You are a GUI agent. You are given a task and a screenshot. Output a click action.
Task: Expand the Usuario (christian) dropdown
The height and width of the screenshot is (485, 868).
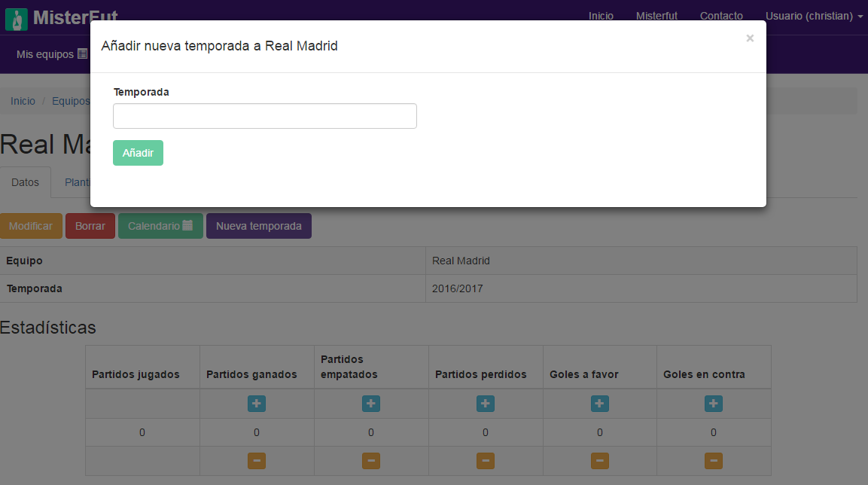pyautogui.click(x=814, y=16)
